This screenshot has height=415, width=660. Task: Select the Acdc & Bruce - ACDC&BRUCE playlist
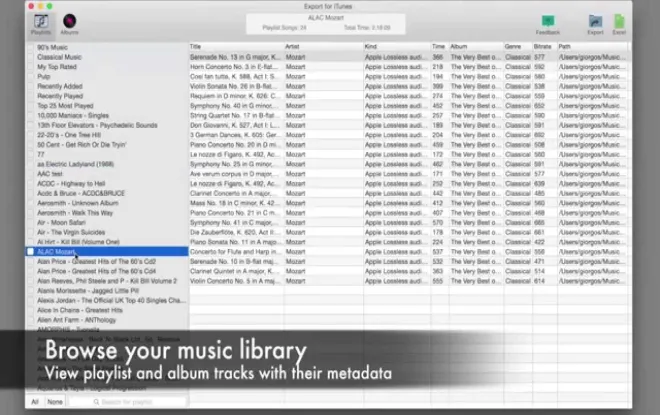pyautogui.click(x=81, y=193)
